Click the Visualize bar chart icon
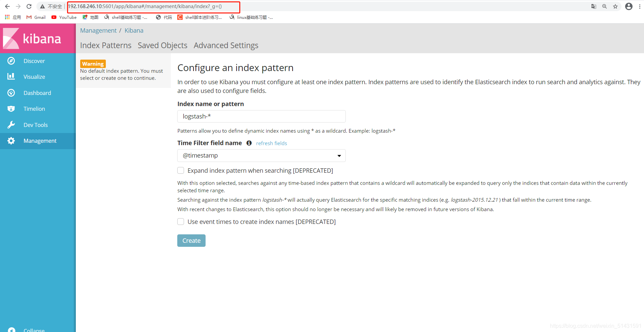Image resolution: width=644 pixels, height=332 pixels. tap(11, 77)
